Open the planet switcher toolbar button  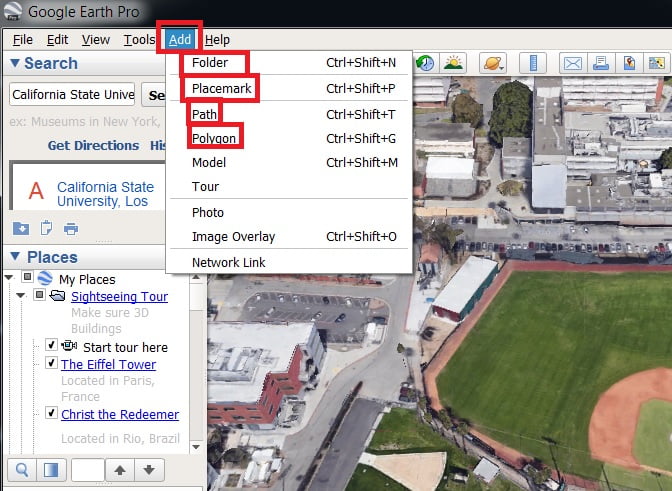[x=493, y=63]
